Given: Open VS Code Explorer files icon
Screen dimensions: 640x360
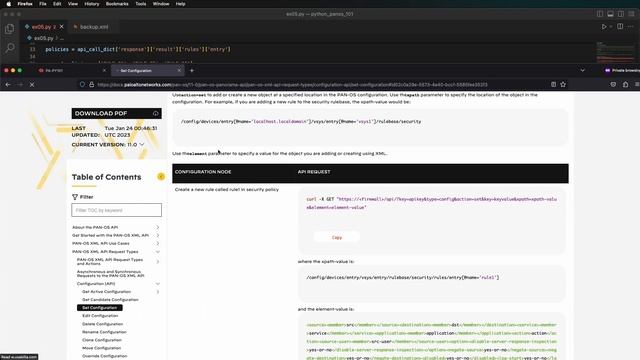Looking at the screenshot, I should tap(9, 29).
